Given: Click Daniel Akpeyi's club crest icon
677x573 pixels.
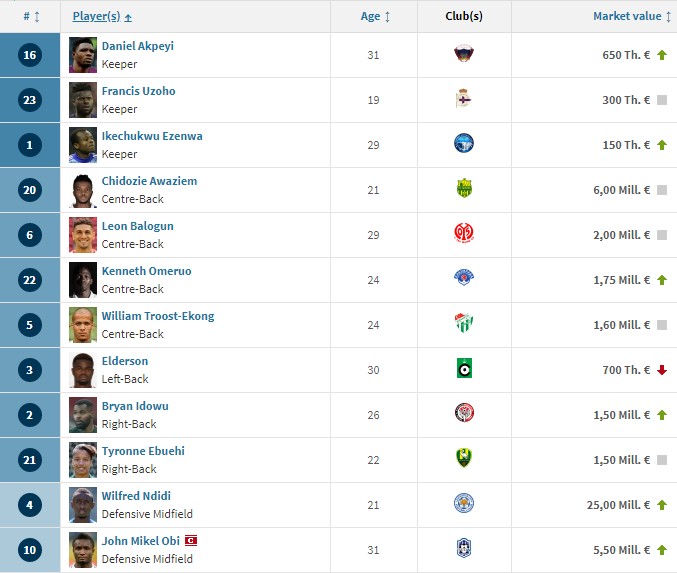Looking at the screenshot, I should point(464,54).
